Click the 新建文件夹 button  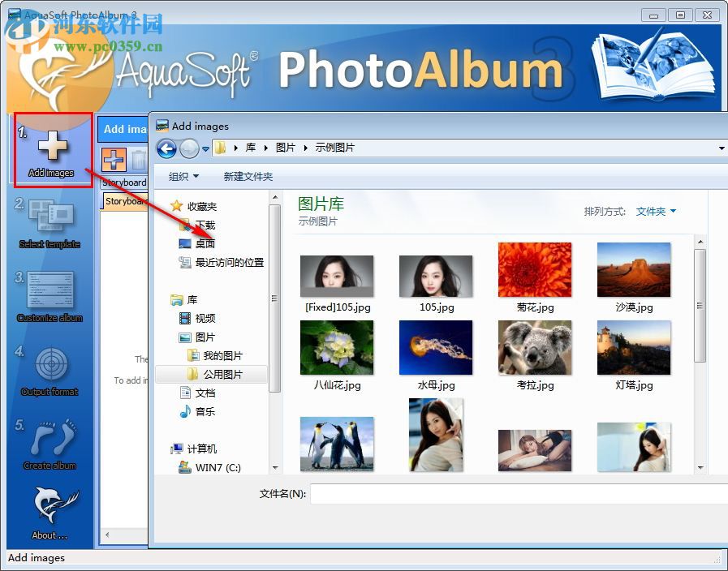[248, 176]
